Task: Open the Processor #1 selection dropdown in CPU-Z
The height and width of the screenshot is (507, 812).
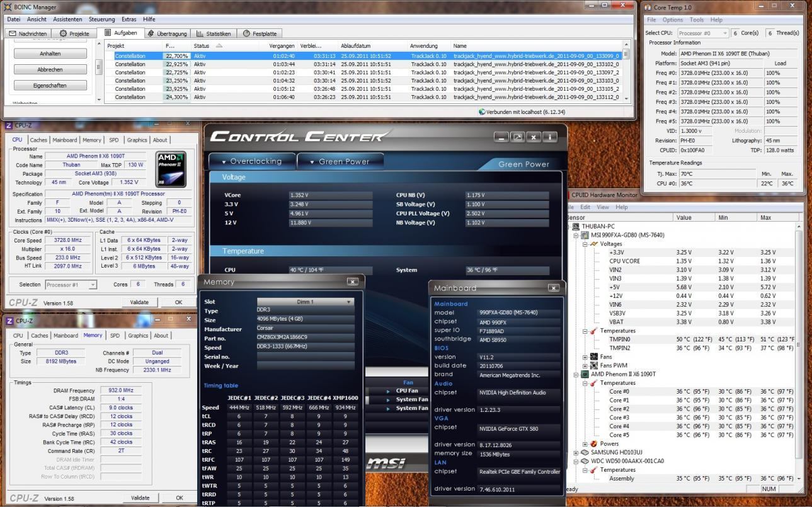Action: (x=71, y=285)
